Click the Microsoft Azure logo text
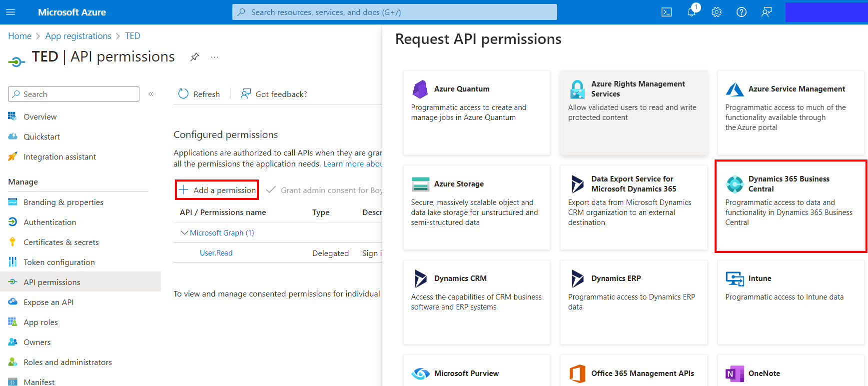This screenshot has height=386, width=868. (72, 12)
